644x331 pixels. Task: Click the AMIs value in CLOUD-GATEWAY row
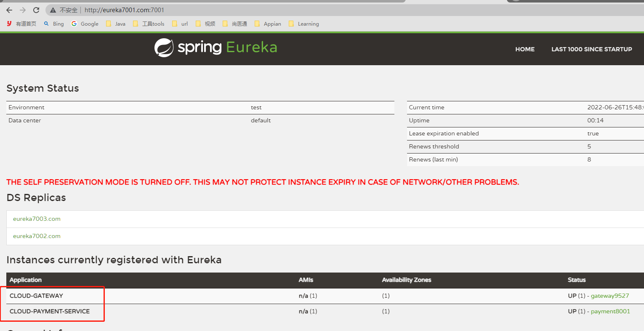308,296
